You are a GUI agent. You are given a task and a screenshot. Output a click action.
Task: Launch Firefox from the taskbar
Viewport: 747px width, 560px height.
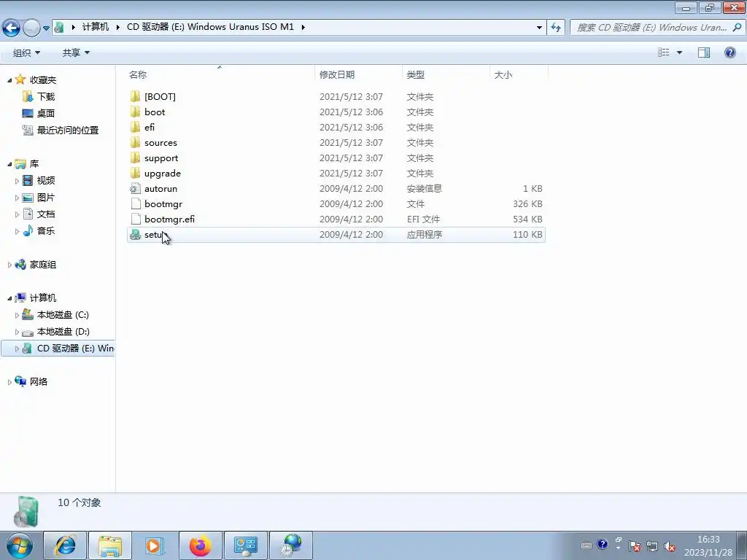pyautogui.click(x=200, y=545)
